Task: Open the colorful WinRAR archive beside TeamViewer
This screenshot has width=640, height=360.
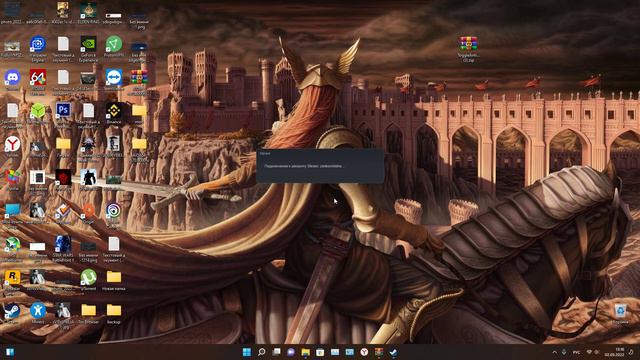Action: tap(139, 78)
